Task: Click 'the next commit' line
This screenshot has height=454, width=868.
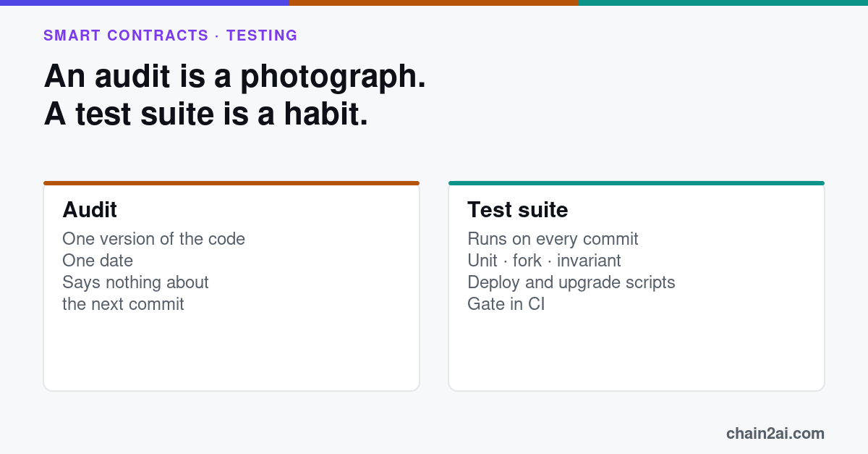Action: coord(123,304)
